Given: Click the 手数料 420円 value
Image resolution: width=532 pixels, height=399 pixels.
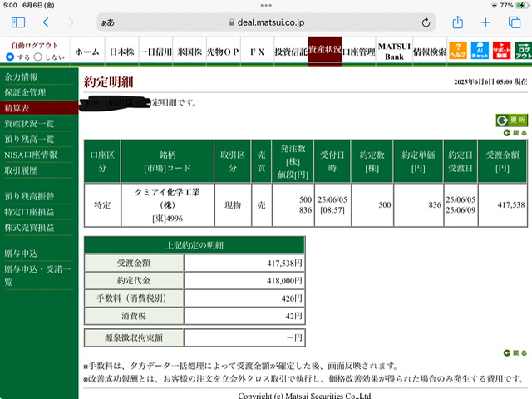Looking at the screenshot, I should click(292, 298).
